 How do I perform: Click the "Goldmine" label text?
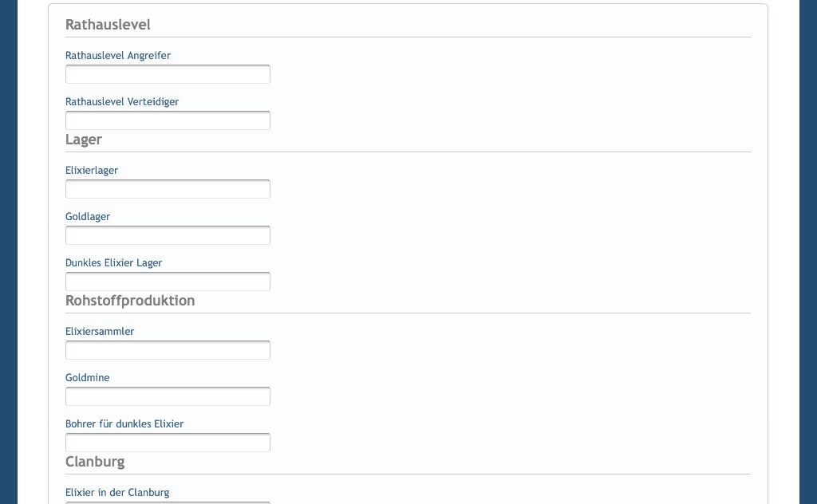[88, 378]
